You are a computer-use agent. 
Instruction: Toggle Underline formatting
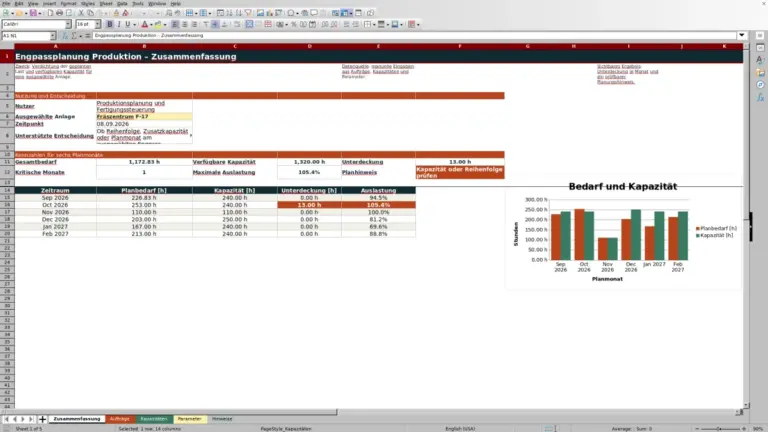(x=127, y=24)
